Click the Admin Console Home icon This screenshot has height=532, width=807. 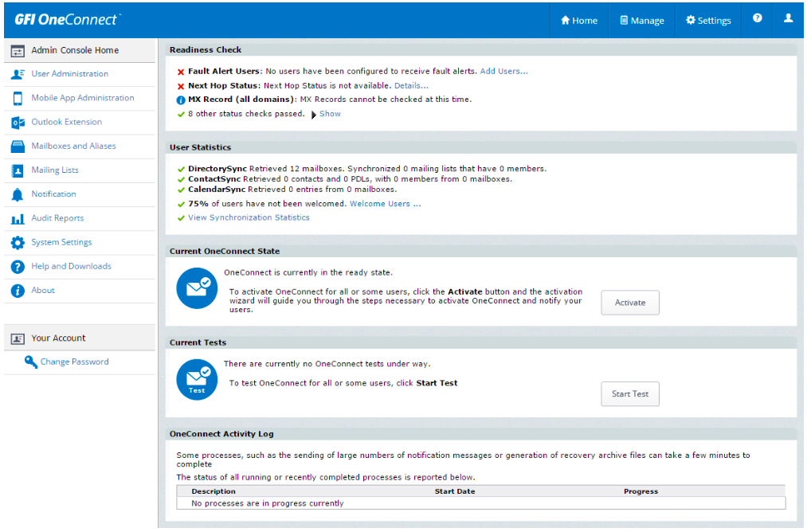tap(18, 51)
